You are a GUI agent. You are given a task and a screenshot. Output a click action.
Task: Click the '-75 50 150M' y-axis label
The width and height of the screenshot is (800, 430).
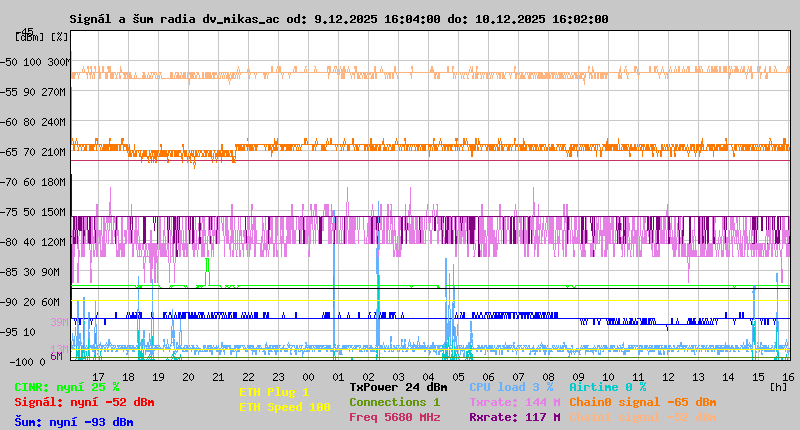(x=33, y=212)
